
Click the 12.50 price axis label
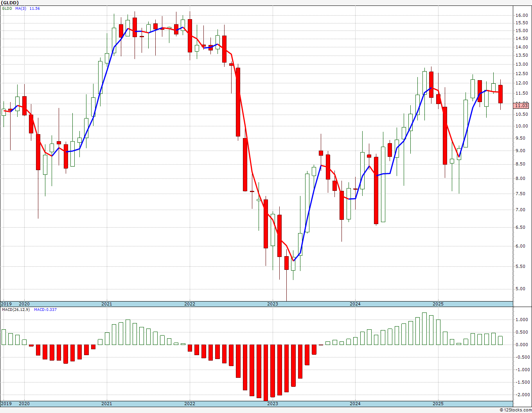point(522,74)
